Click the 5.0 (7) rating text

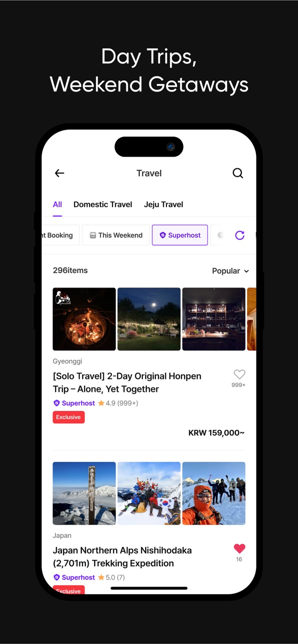point(115,577)
